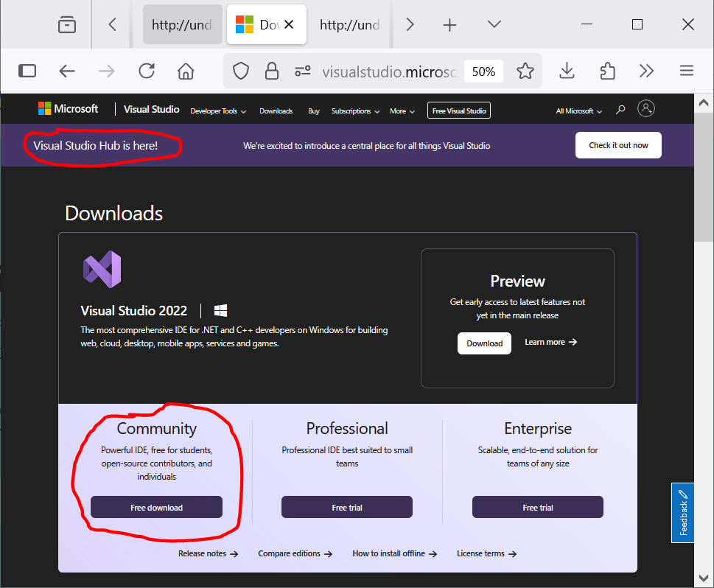Open the Buy nav item
This screenshot has height=588, width=714.
(314, 111)
